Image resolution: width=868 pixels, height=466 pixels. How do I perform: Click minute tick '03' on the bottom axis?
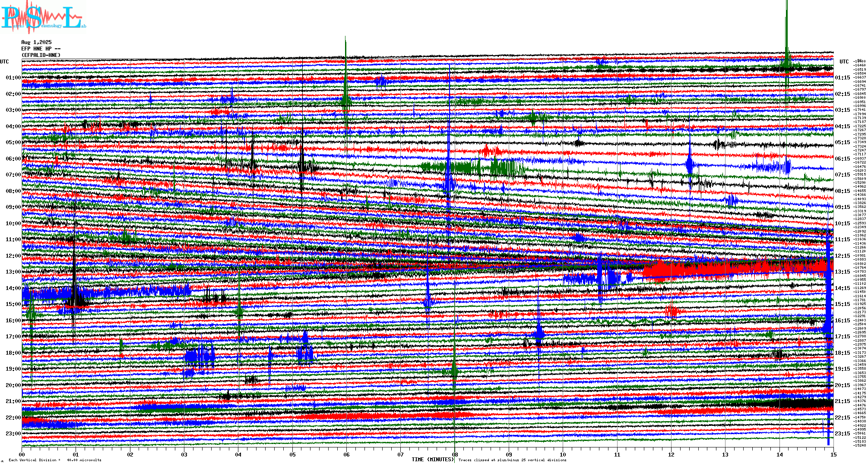(184, 454)
